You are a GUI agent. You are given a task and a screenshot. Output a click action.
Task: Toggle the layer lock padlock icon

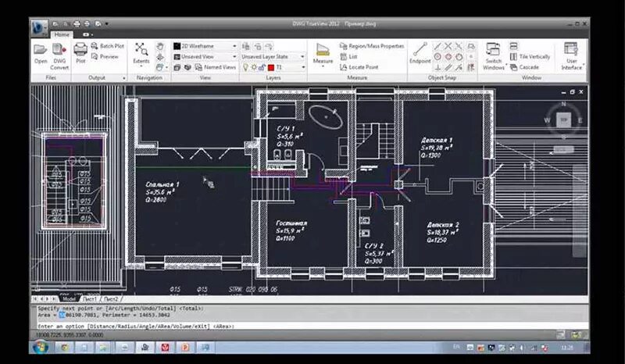click(262, 67)
